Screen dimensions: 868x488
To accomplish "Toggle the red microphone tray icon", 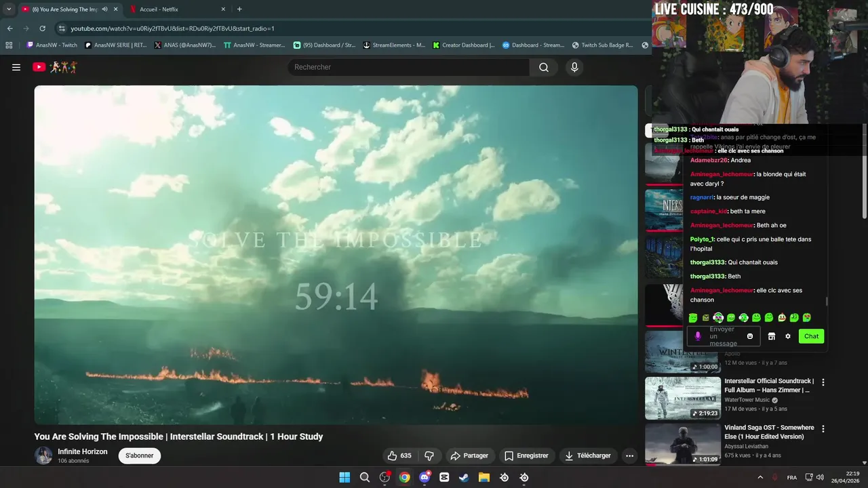I will (x=775, y=477).
